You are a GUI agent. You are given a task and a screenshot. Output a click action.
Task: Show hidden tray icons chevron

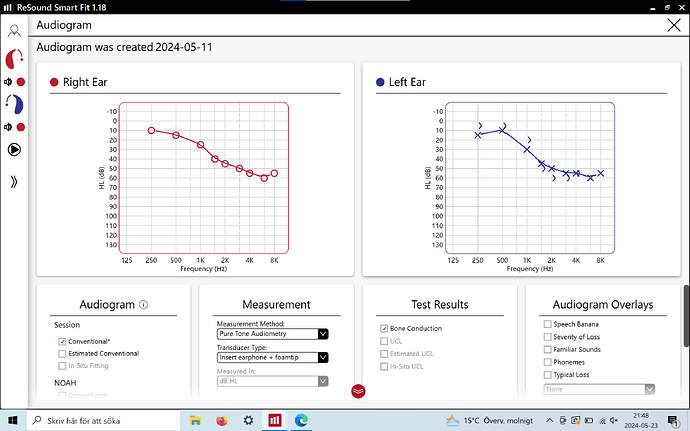tap(550, 420)
